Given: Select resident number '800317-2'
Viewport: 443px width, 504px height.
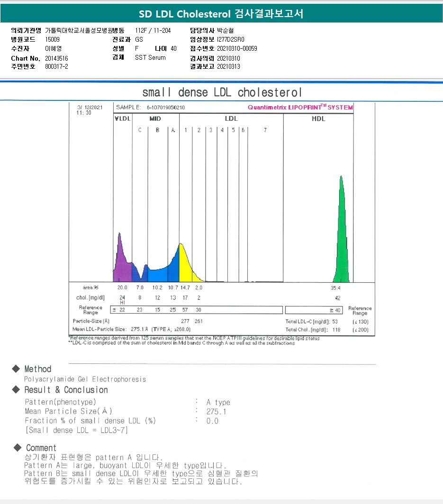Looking at the screenshot, I should [x=56, y=66].
